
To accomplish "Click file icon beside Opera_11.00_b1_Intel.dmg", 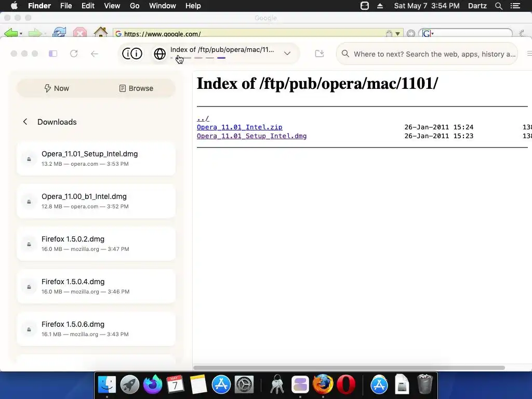I will click(29, 202).
